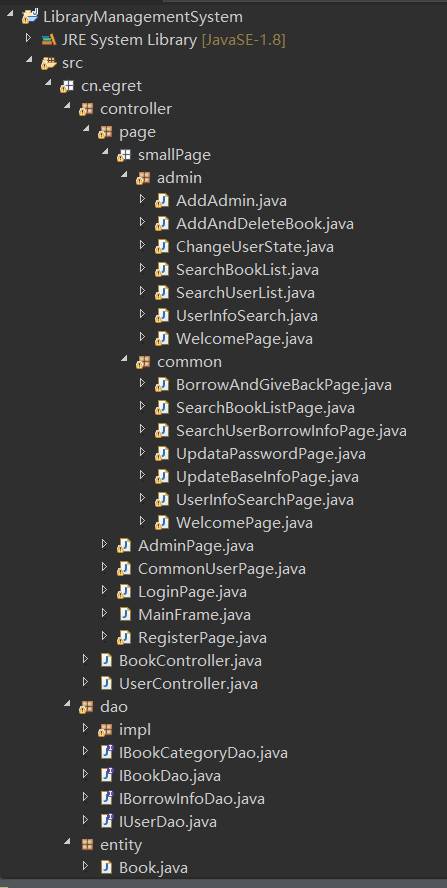Expand the UserInfoSearch.java arrow
Viewport: 447px width, 888px height.
pos(143,314)
